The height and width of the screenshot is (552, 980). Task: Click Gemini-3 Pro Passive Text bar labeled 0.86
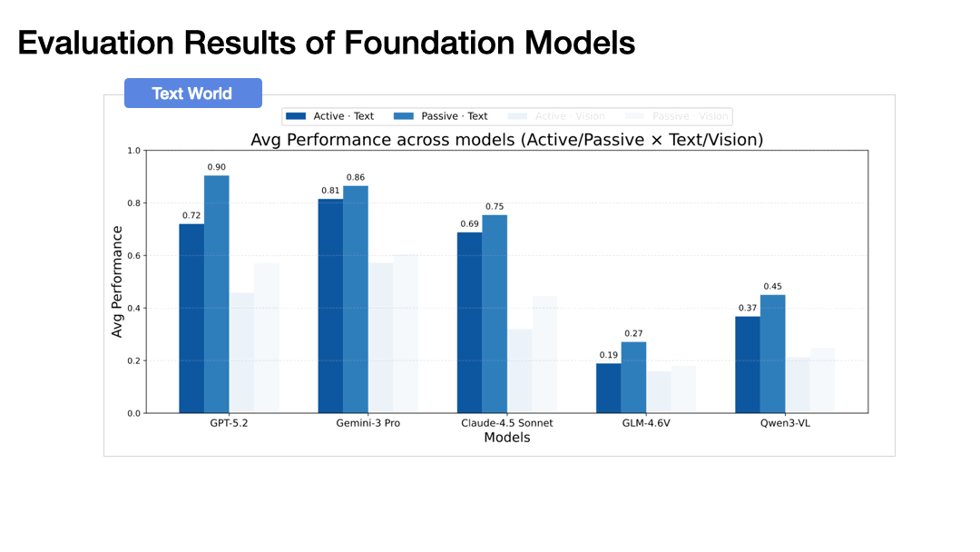pos(356,300)
